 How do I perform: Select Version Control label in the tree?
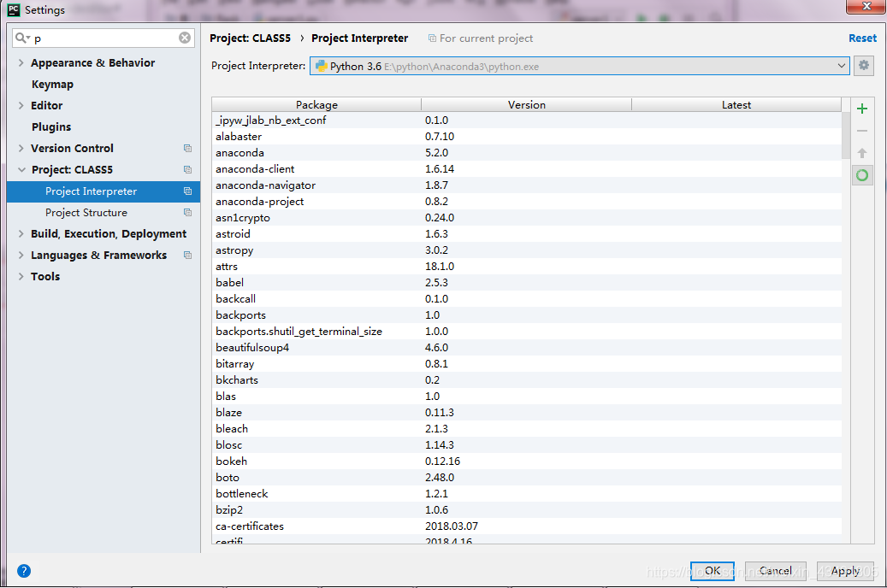coord(72,148)
